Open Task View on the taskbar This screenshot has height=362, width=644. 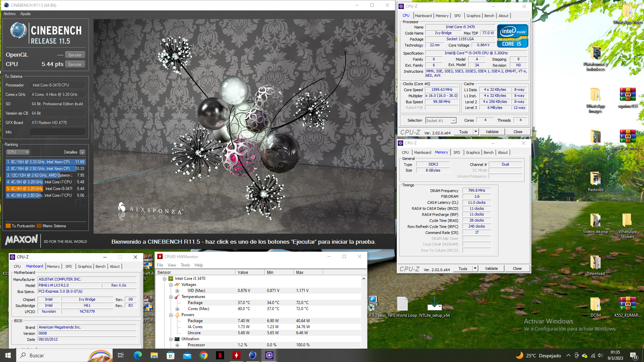[x=121, y=355]
